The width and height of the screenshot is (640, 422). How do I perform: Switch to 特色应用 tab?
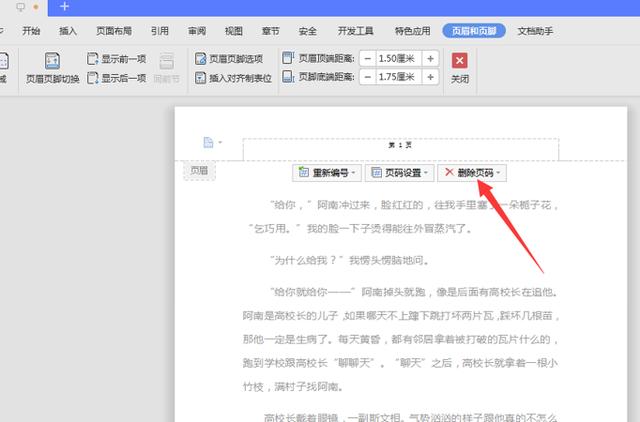pos(412,31)
